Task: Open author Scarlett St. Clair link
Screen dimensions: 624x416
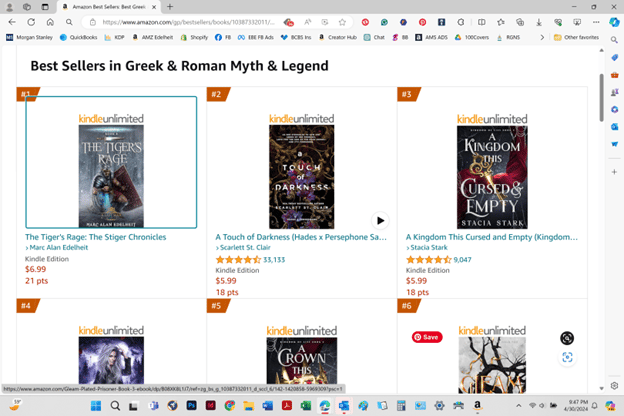Action: click(x=245, y=247)
